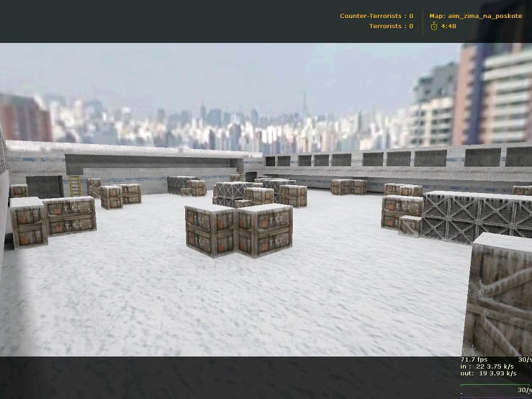The image size is (532, 399).
Task: Click the red brick building on left
Action: coord(24,118)
